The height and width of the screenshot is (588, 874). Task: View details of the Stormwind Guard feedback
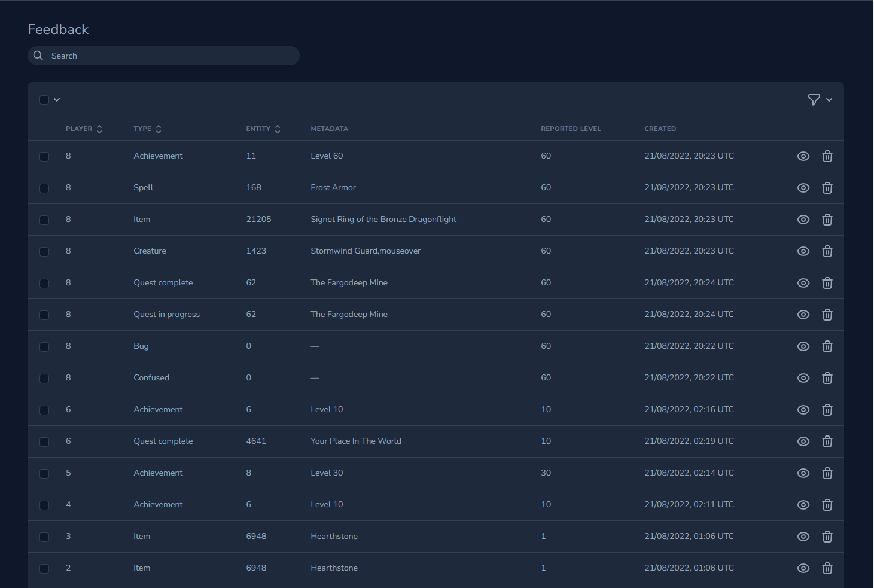point(803,251)
